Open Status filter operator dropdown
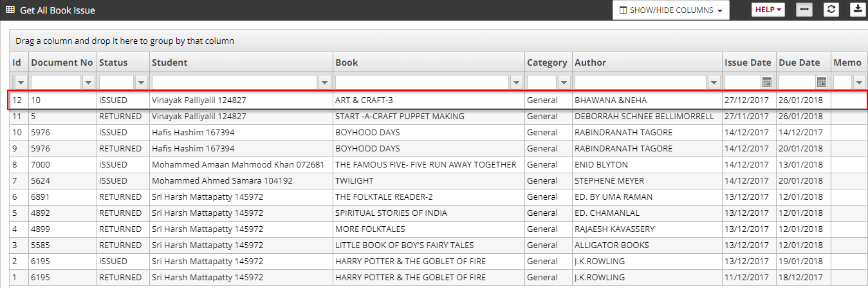868x288 pixels. click(142, 82)
